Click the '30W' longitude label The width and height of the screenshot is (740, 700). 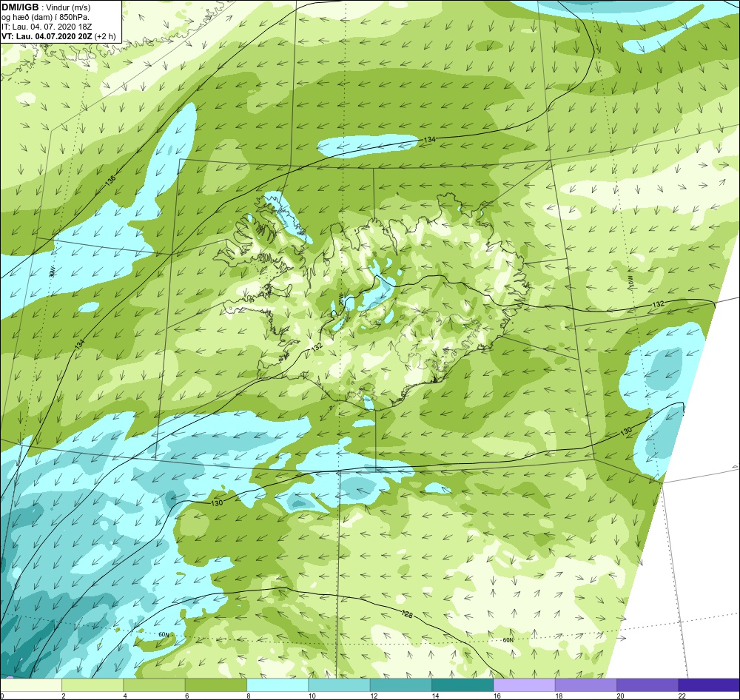tap(53, 272)
